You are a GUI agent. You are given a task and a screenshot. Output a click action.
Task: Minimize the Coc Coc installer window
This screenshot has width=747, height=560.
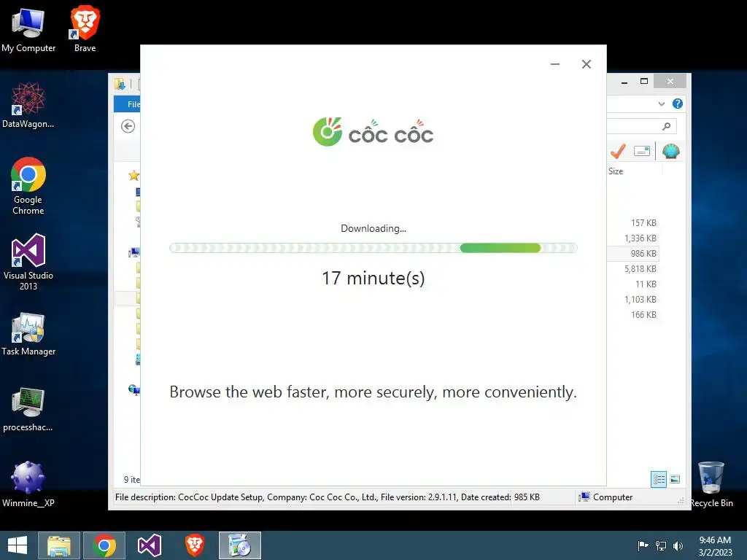pyautogui.click(x=555, y=64)
